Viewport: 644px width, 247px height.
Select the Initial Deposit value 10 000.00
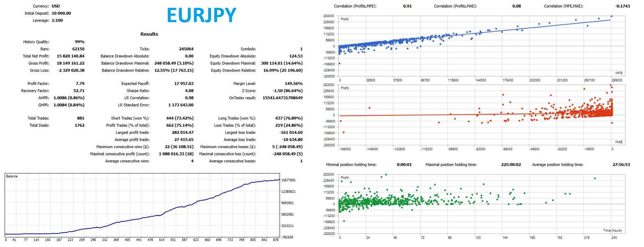[61, 13]
